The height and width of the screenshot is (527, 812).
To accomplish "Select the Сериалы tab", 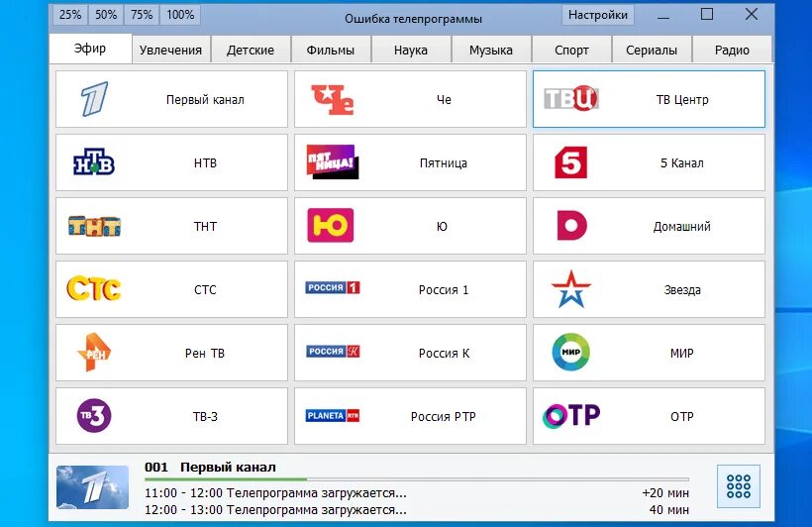I will 652,51.
